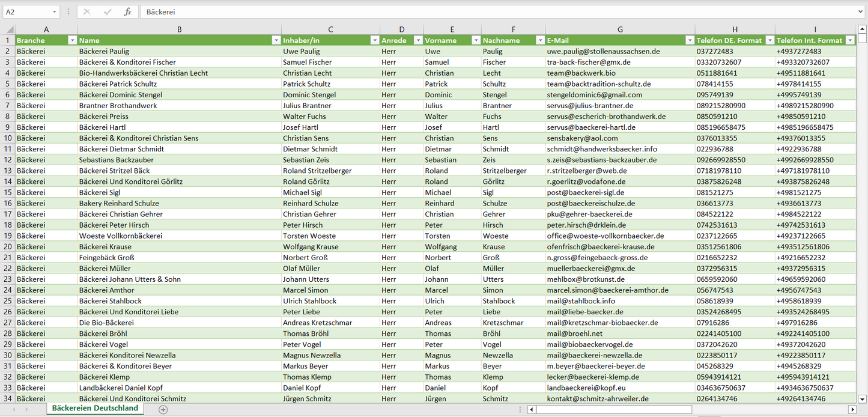
Task: Click the Enter checkmark icon in formula bar
Action: (108, 12)
